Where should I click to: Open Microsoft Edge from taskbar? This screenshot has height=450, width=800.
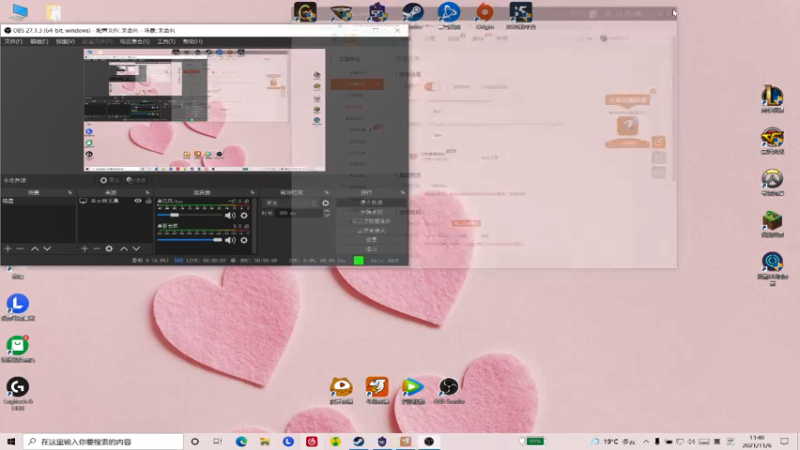click(x=241, y=441)
